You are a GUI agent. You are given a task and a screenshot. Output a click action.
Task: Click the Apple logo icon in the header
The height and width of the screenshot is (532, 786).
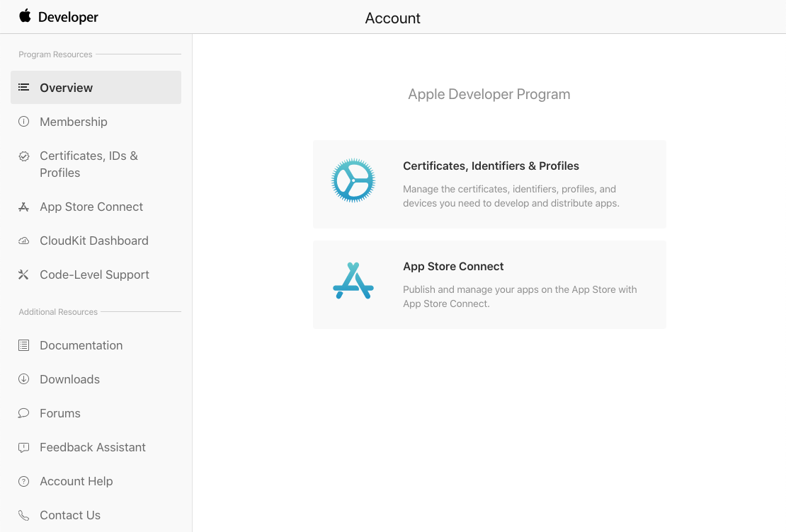point(25,16)
